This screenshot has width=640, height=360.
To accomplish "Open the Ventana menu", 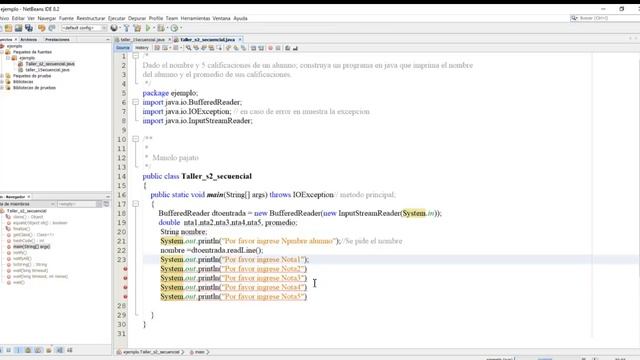I will 222,18.
